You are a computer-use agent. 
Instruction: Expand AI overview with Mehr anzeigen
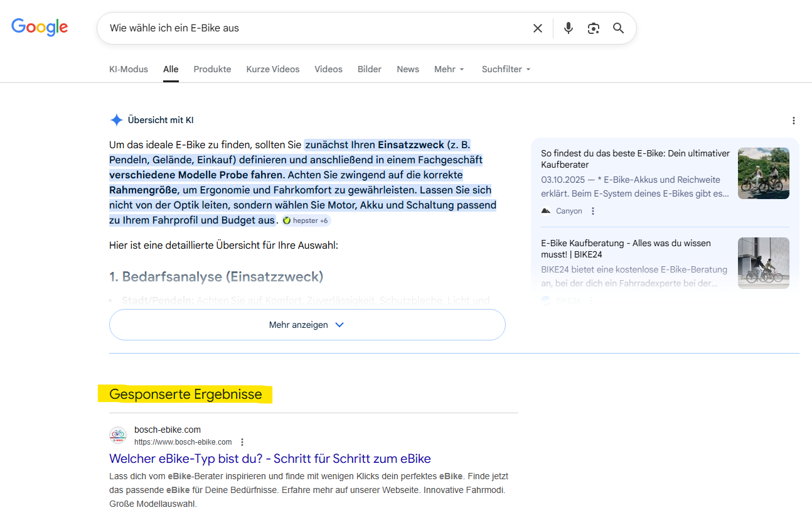307,325
